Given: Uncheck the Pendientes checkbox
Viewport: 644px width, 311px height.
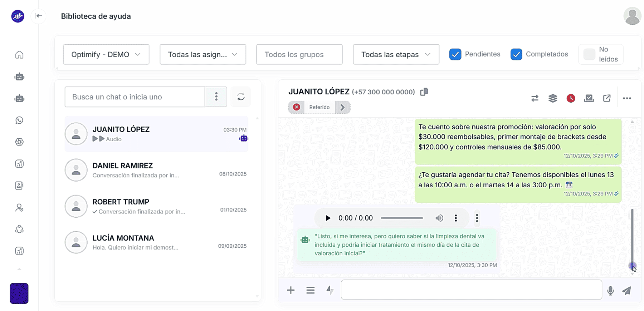Looking at the screenshot, I should tap(455, 54).
